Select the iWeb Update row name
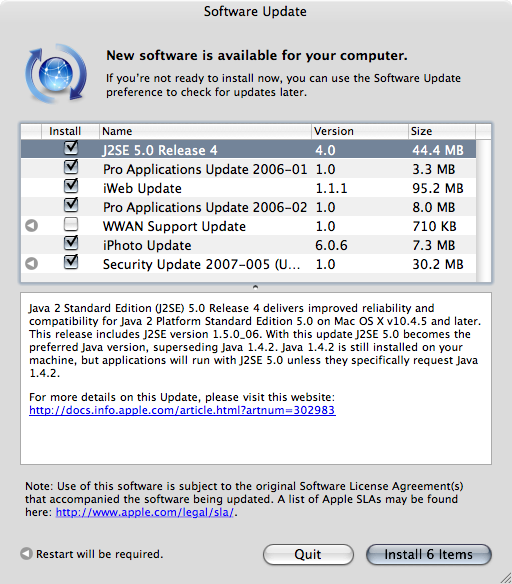Image resolution: width=512 pixels, height=584 pixels. click(142, 188)
